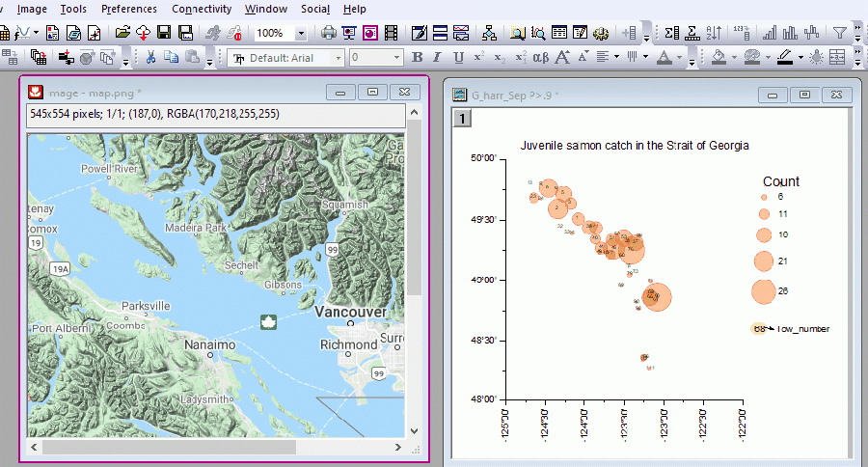Click the Cut scissors icon
This screenshot has height=467, width=868.
click(x=150, y=58)
